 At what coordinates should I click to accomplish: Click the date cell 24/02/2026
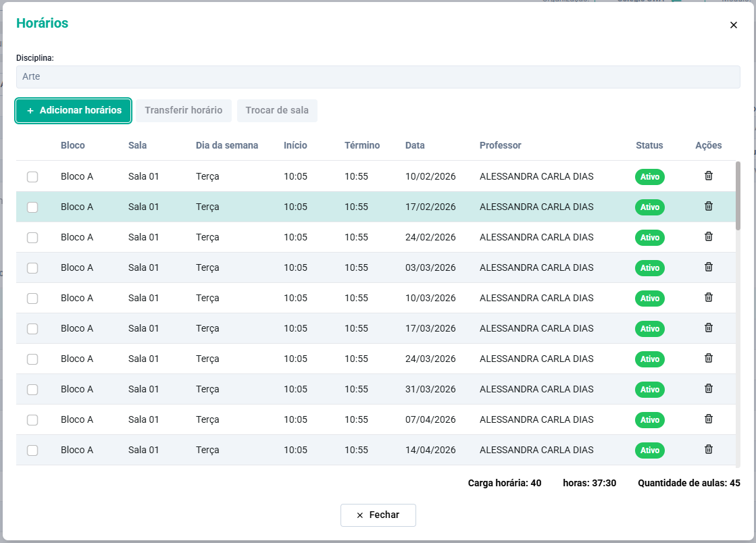click(430, 237)
